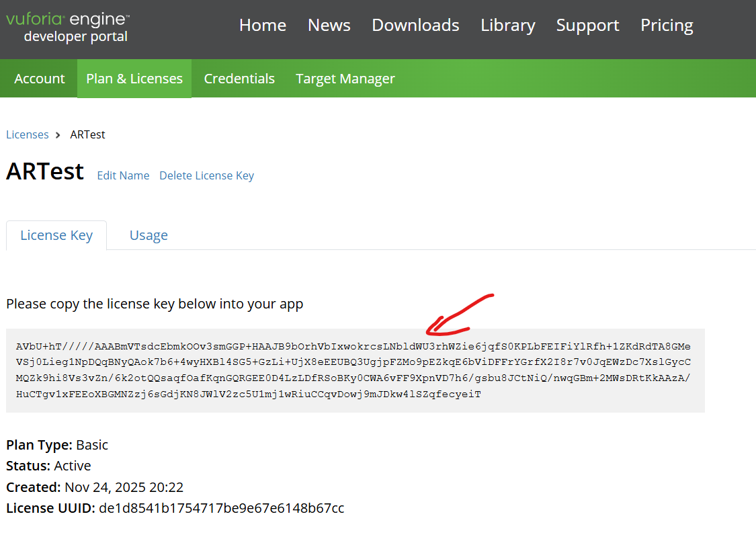
Task: Open the Credentials tab
Action: tap(239, 79)
